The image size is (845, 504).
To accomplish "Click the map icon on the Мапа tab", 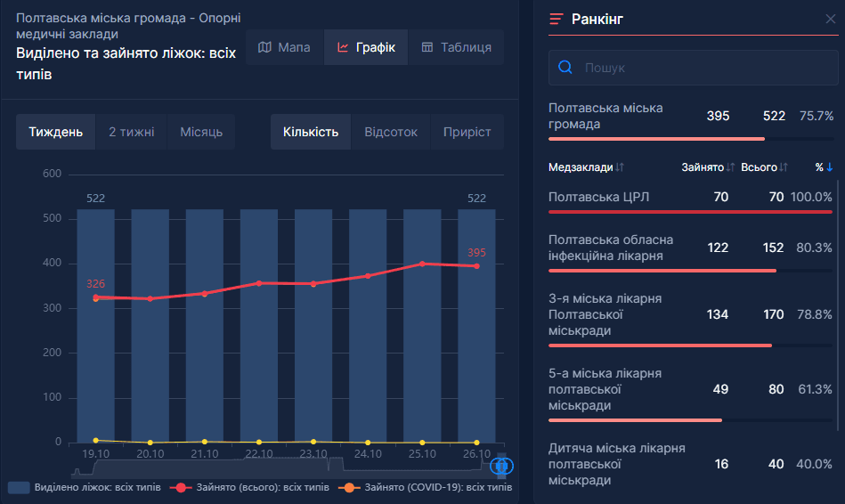I will 264,47.
